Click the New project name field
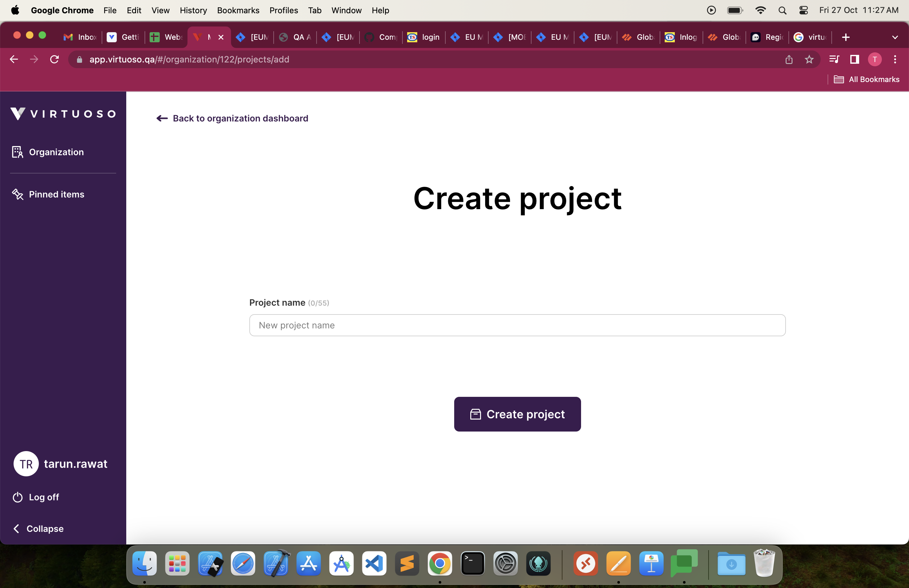 pyautogui.click(x=517, y=325)
